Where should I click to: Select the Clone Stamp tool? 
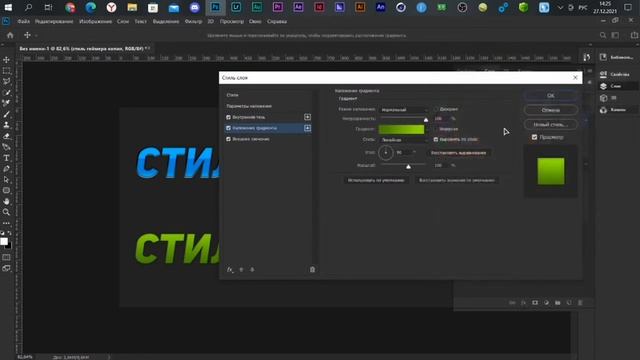tap(6, 125)
